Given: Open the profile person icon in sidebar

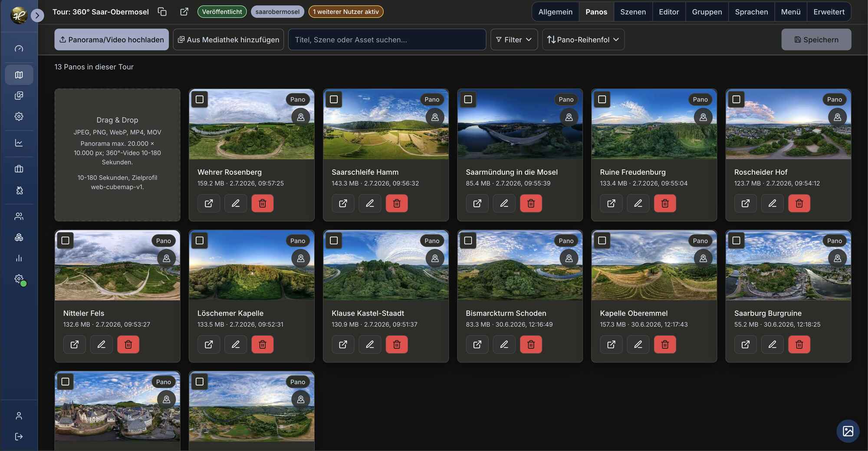Looking at the screenshot, I should (x=19, y=416).
